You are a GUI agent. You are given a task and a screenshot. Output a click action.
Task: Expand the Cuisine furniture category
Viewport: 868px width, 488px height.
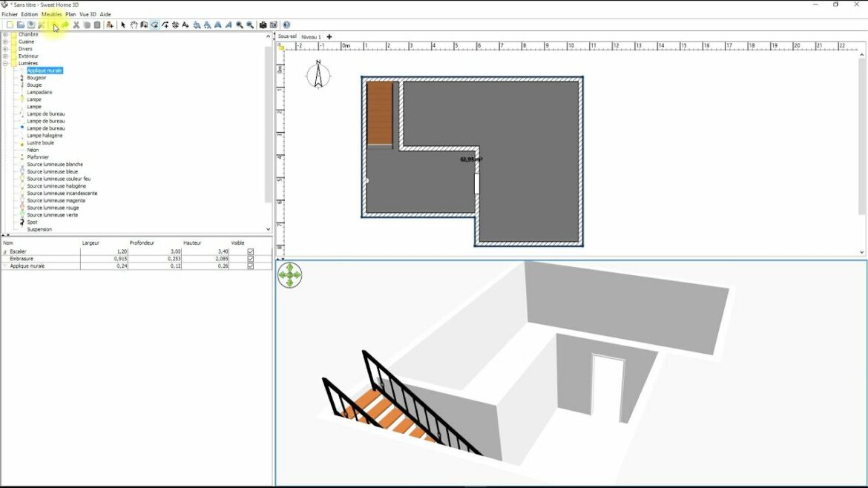point(5,42)
